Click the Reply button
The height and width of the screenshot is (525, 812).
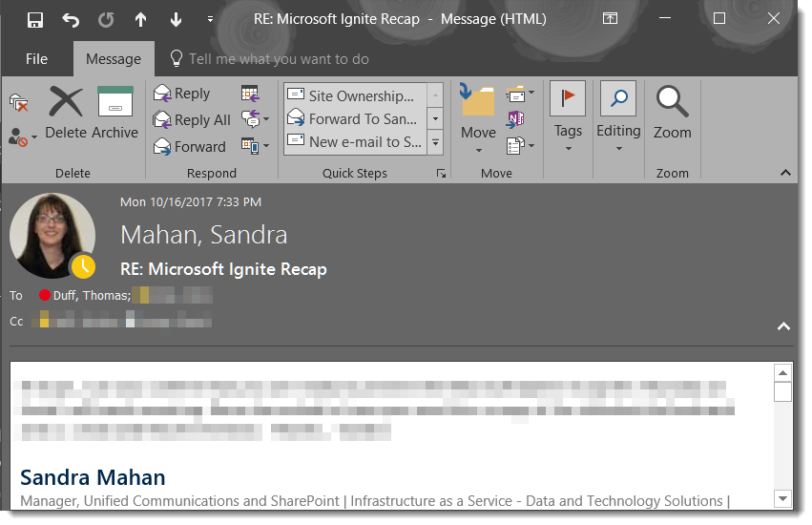click(182, 94)
